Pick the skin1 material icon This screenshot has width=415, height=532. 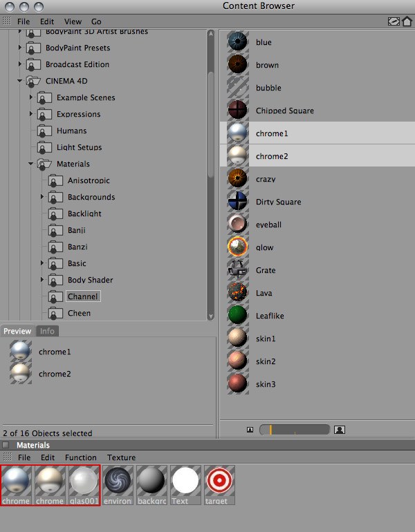238,338
